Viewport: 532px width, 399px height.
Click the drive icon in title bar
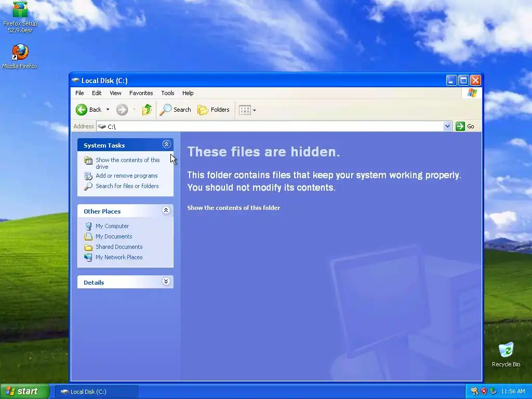[x=75, y=81]
